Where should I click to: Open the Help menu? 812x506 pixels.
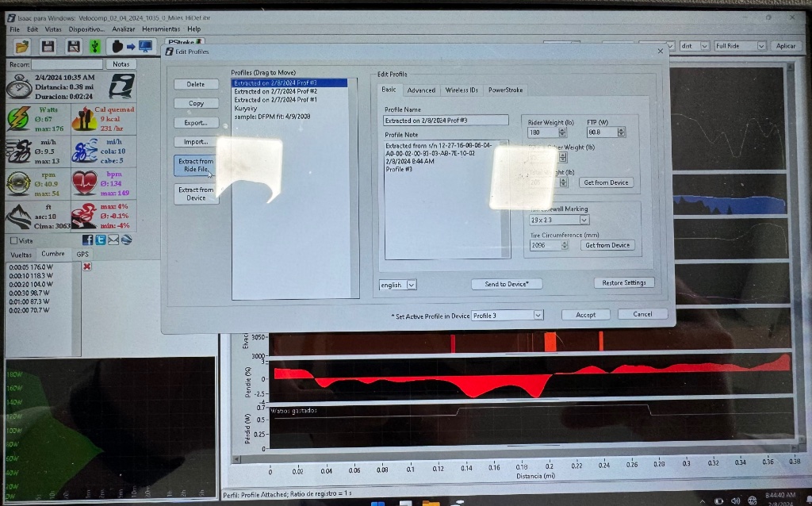click(193, 29)
